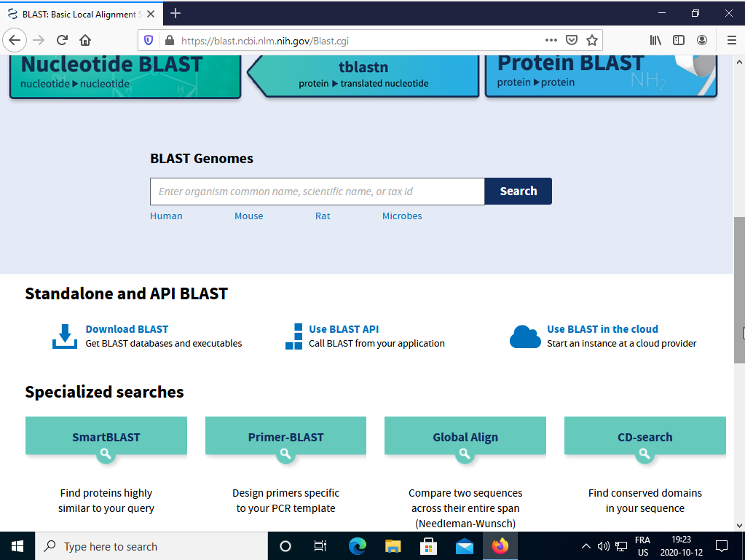Choose the Human genome link
The height and width of the screenshot is (560, 745).
pos(166,216)
